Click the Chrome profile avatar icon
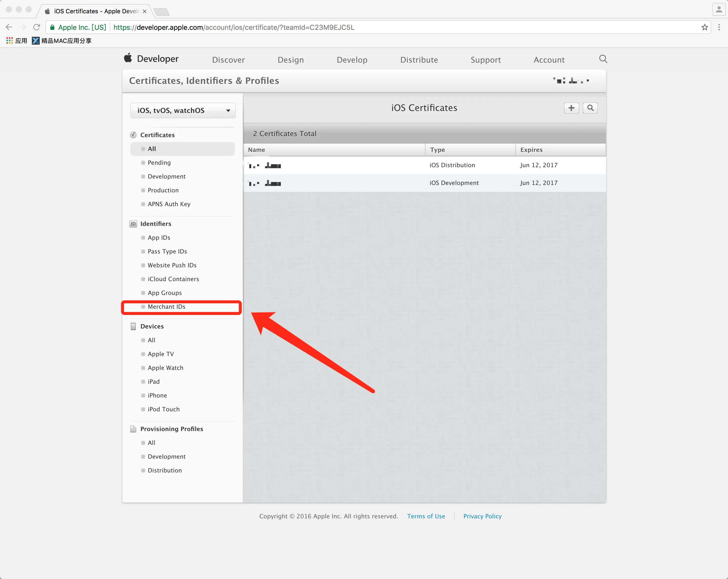728x579 pixels. click(x=719, y=9)
